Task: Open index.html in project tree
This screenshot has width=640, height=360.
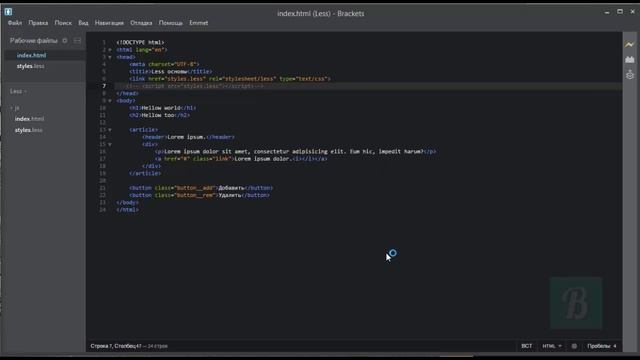Action: (x=29, y=119)
